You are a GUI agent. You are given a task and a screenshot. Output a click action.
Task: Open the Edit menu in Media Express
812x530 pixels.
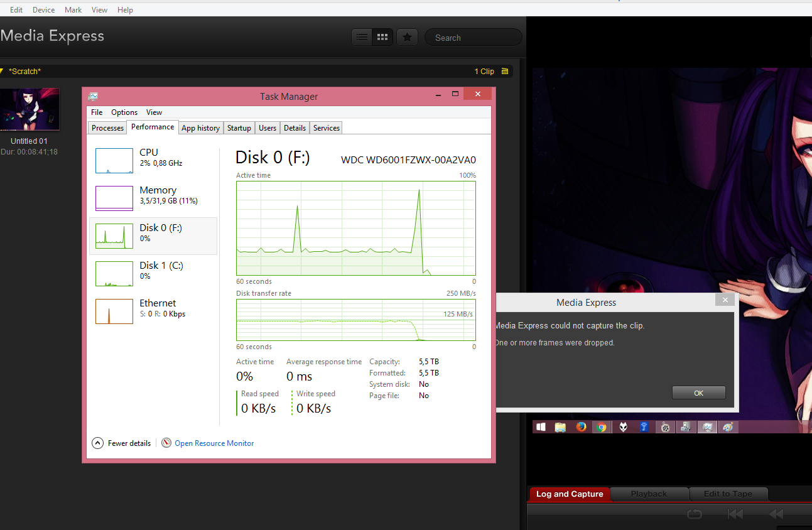click(16, 10)
